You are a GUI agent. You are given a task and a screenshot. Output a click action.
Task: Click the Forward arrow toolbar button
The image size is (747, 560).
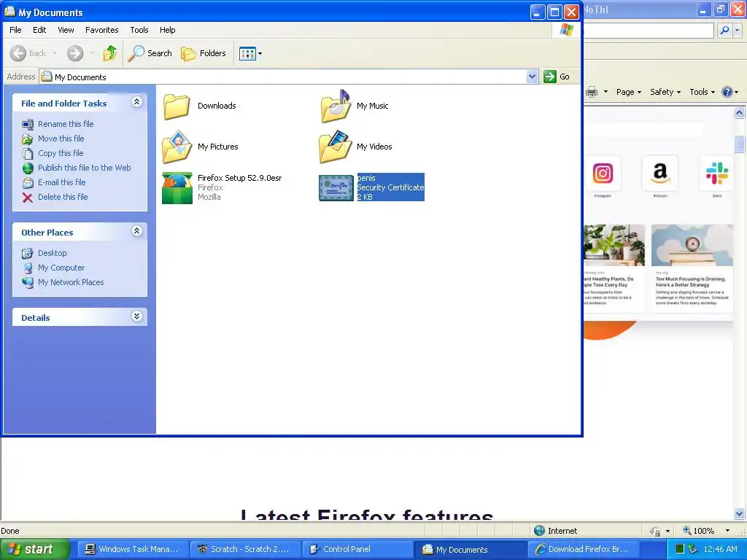pos(75,53)
